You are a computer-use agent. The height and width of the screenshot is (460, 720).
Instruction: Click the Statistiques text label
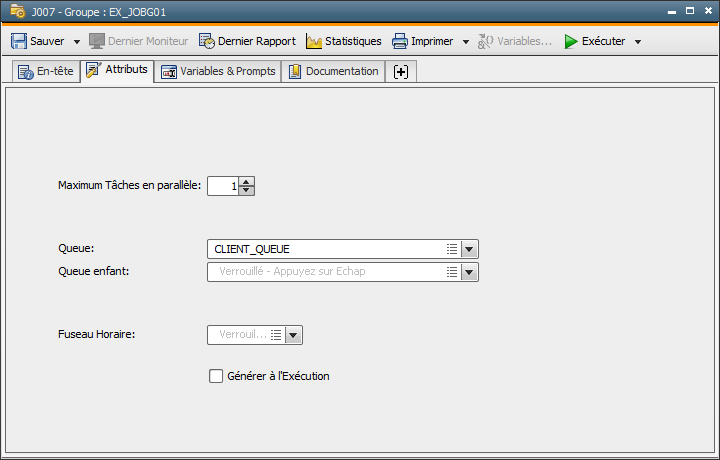tap(353, 41)
